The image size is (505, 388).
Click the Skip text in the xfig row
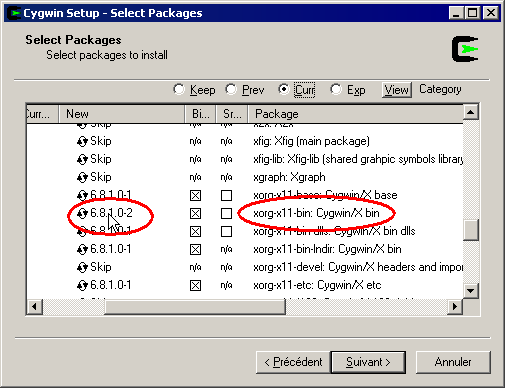coord(101,141)
